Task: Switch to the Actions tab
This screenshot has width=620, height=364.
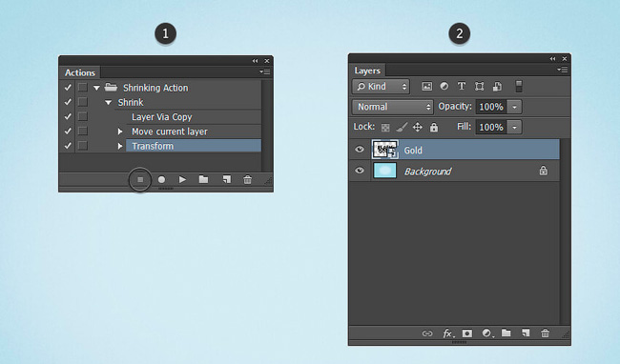Action: [80, 72]
